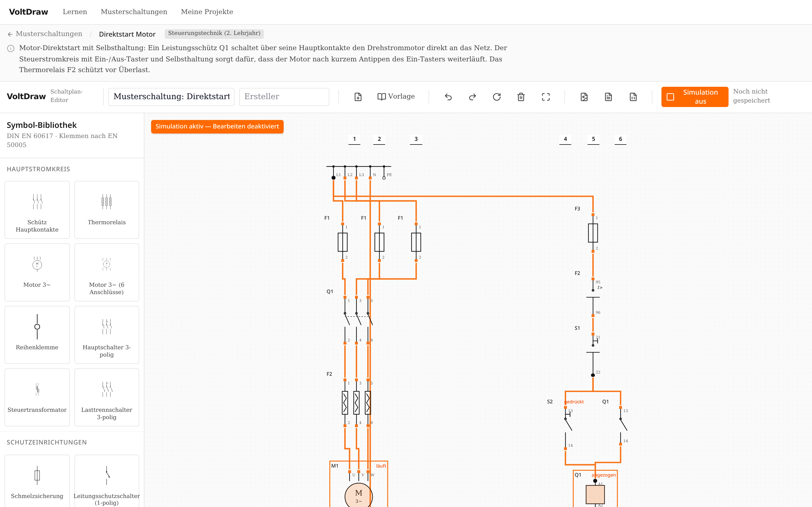Screen dimensions: 812x507
Task: Toggle the pressed S2 pushbutton in schematic
Action: point(568,428)
